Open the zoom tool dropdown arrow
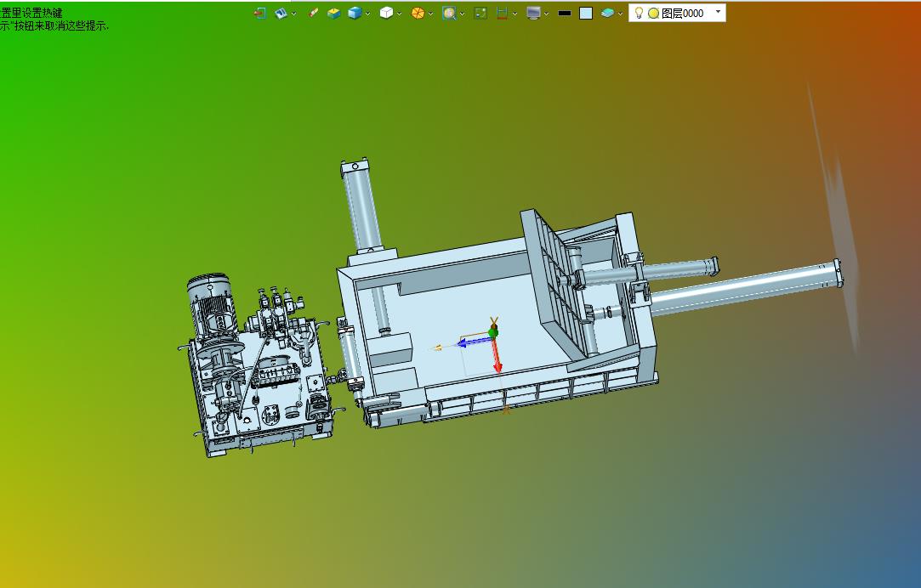 pyautogui.click(x=463, y=14)
